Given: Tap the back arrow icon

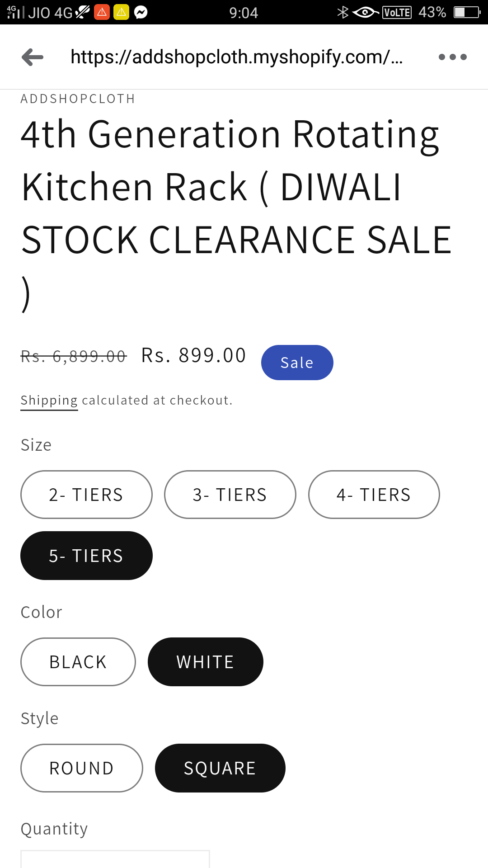Looking at the screenshot, I should click(33, 57).
